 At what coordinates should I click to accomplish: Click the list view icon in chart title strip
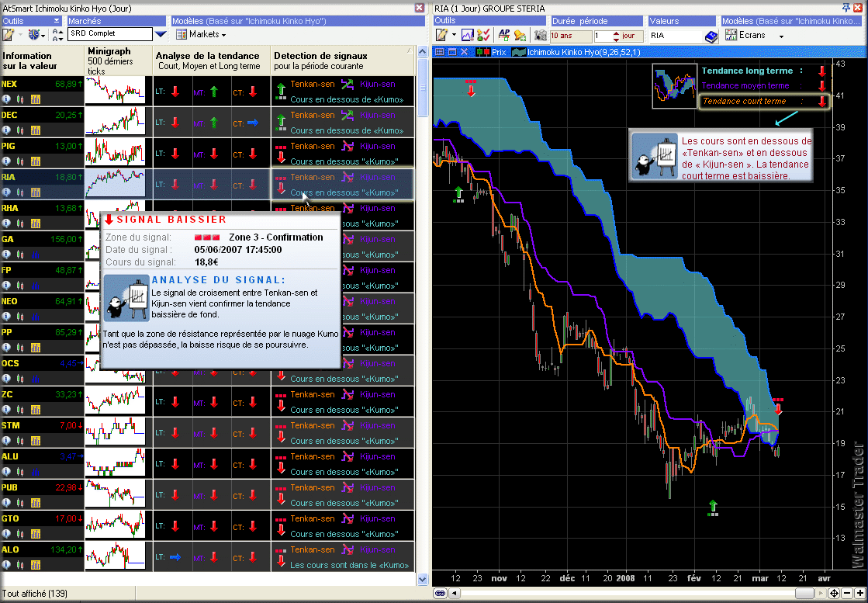click(439, 52)
